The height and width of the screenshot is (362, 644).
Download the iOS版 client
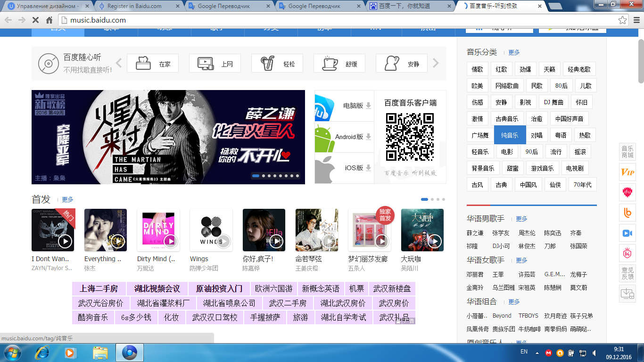[344, 168]
